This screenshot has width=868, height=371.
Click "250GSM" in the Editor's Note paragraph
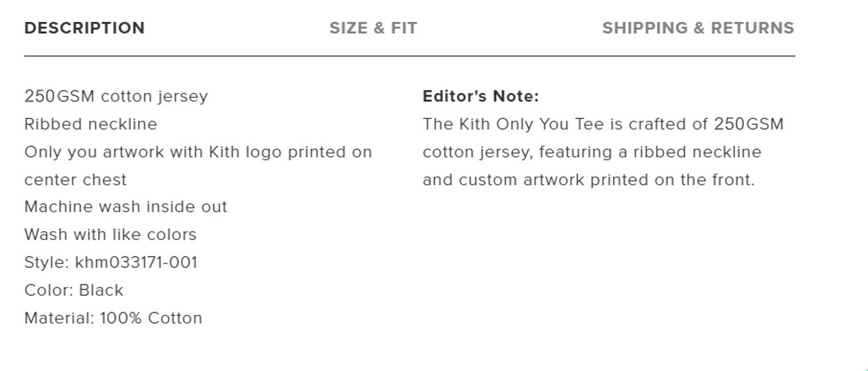[x=748, y=124]
